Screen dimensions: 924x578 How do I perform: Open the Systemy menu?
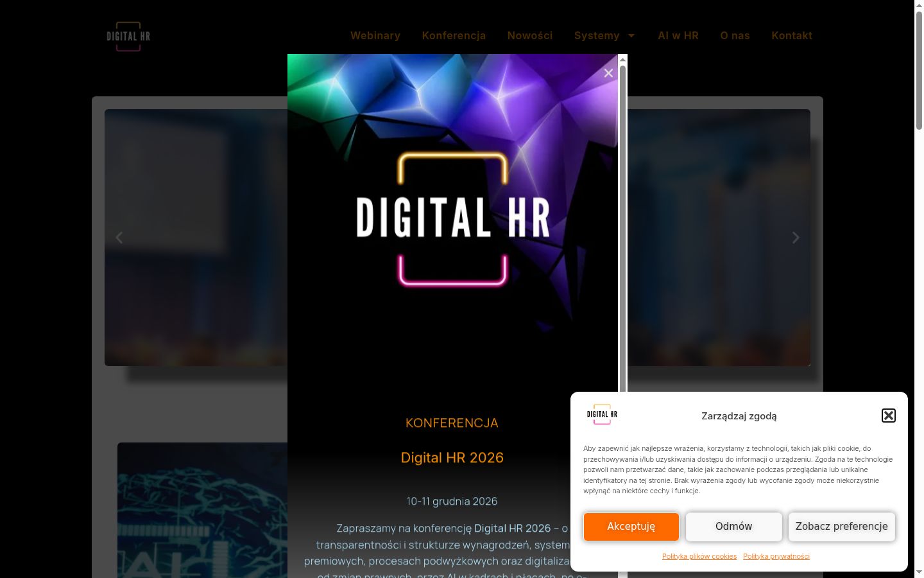pos(597,35)
